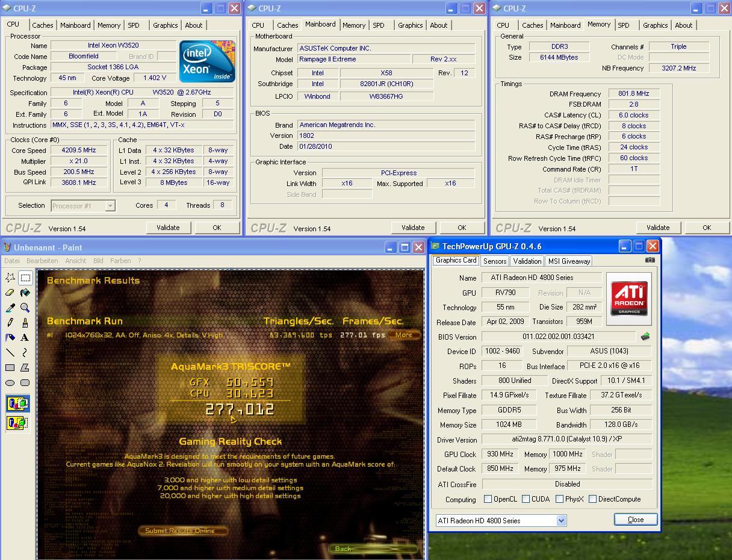Click the About tab in the first CPU-Z window
Viewport: 732px width, 560px height.
(193, 25)
